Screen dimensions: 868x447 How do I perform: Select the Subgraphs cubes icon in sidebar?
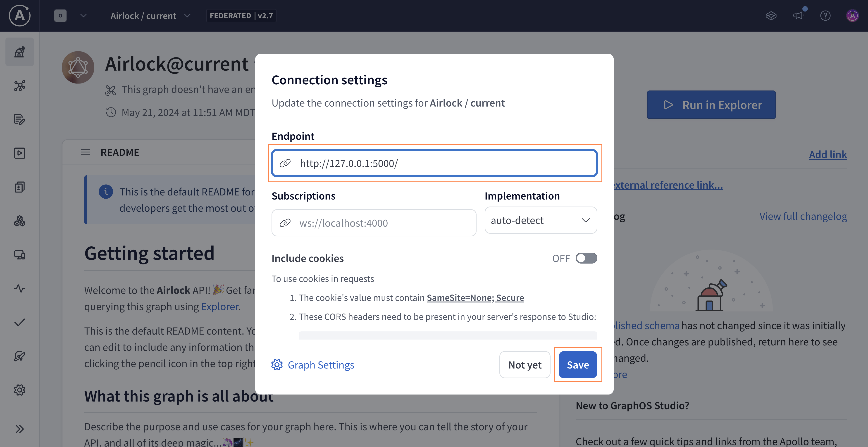click(19, 221)
